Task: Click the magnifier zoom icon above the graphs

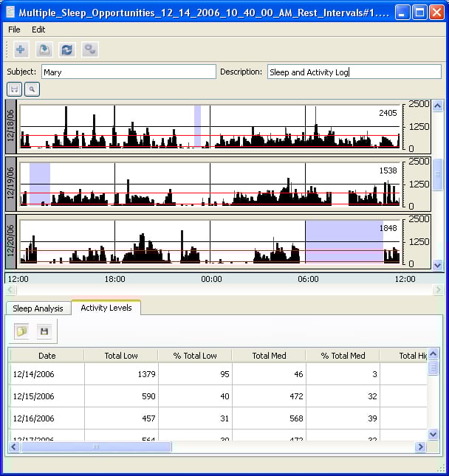Action: [x=32, y=89]
